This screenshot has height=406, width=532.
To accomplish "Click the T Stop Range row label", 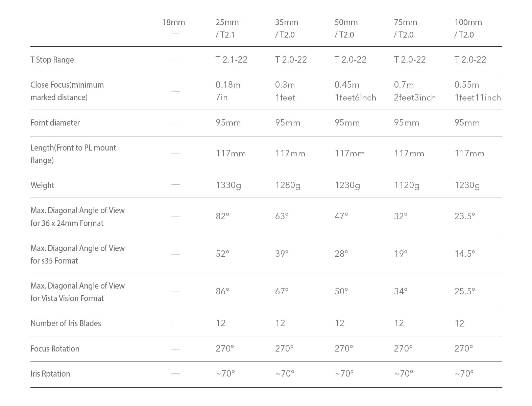I will (52, 60).
